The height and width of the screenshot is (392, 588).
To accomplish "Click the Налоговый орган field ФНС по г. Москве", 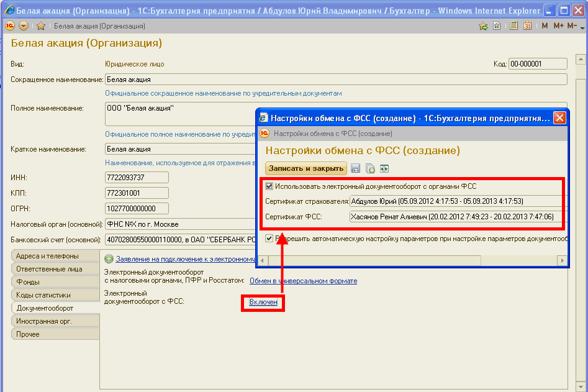I will (x=180, y=224).
